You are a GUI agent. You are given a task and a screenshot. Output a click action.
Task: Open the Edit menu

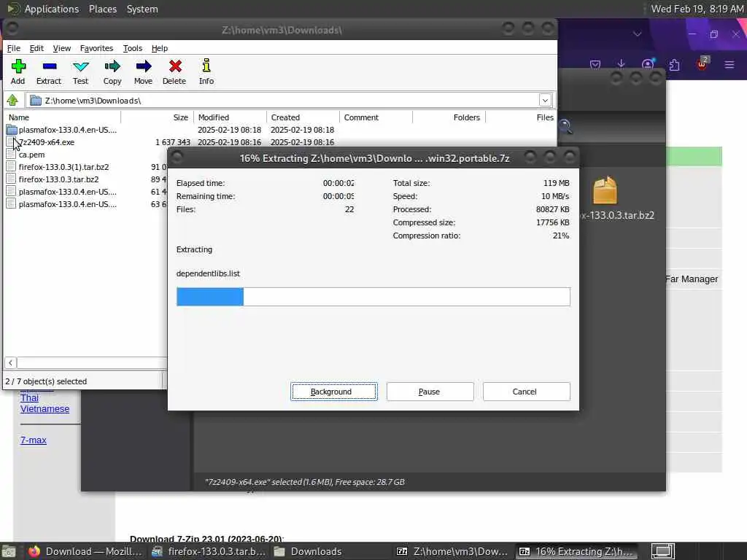pos(36,48)
